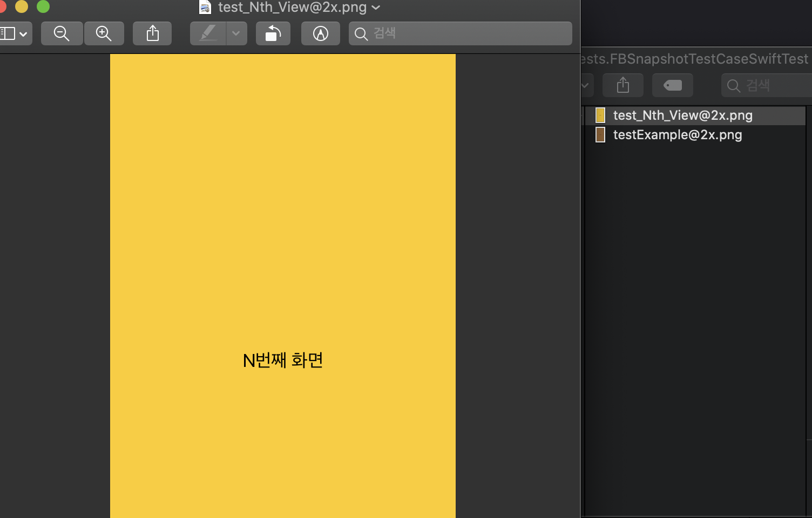Click the N번째 화면 label in the image
Viewport: 812px width, 518px height.
283,360
